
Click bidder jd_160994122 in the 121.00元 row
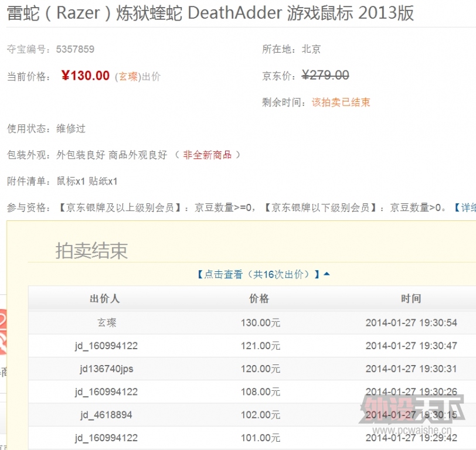click(106, 346)
